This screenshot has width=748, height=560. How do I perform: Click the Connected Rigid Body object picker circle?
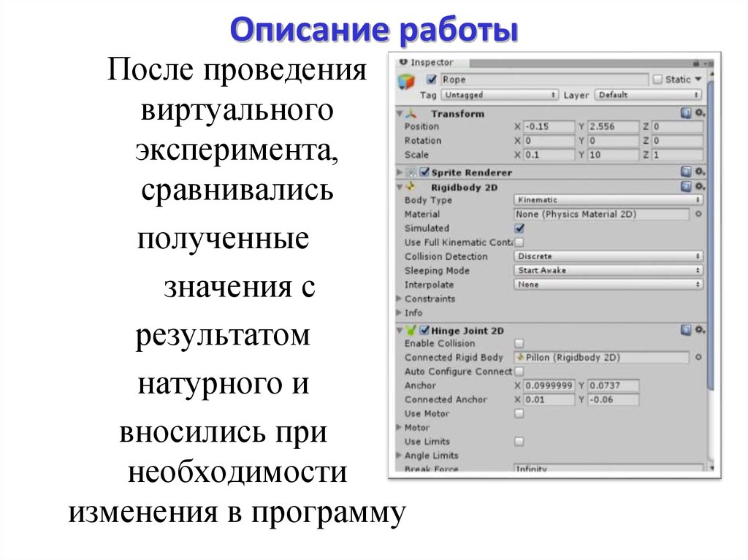click(698, 356)
